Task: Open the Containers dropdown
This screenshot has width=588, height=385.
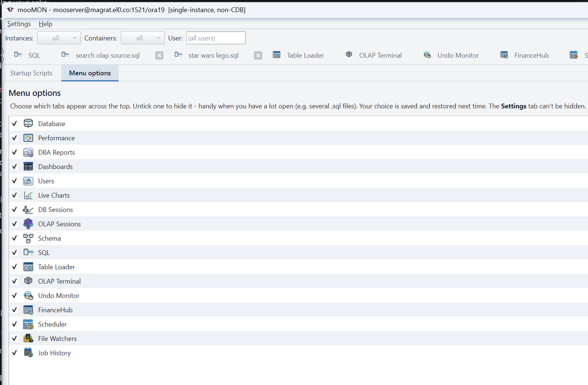Action: [143, 38]
